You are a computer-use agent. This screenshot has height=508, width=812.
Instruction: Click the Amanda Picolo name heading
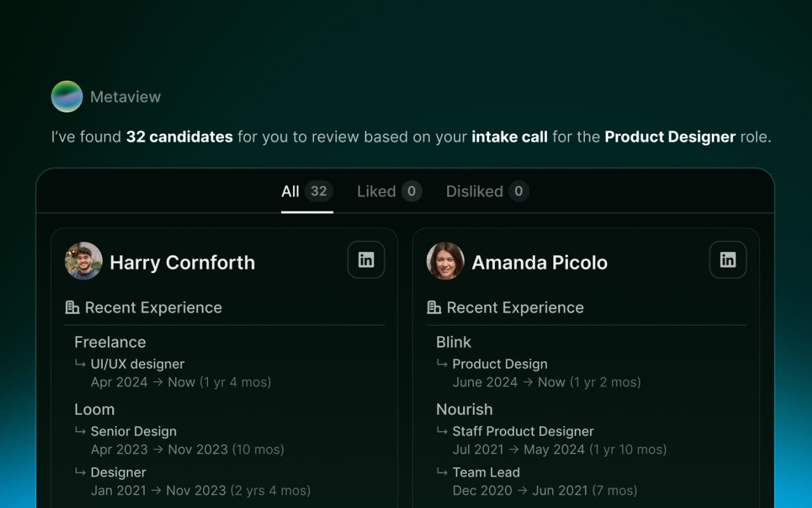[x=540, y=263]
